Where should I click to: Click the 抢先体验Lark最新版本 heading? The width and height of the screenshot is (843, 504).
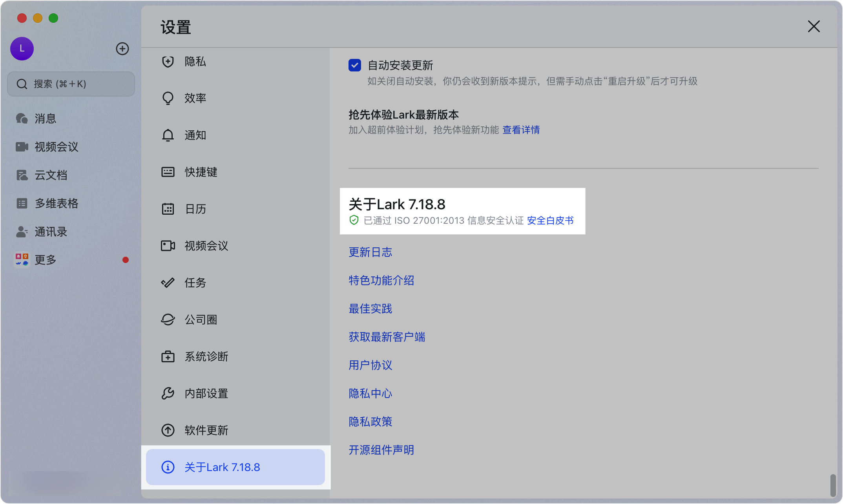pos(403,115)
